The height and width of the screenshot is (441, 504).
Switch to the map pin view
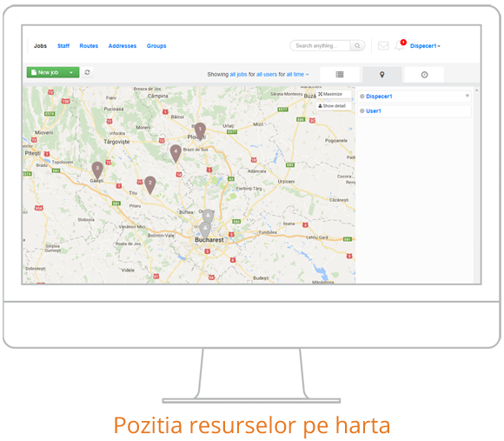click(x=381, y=75)
